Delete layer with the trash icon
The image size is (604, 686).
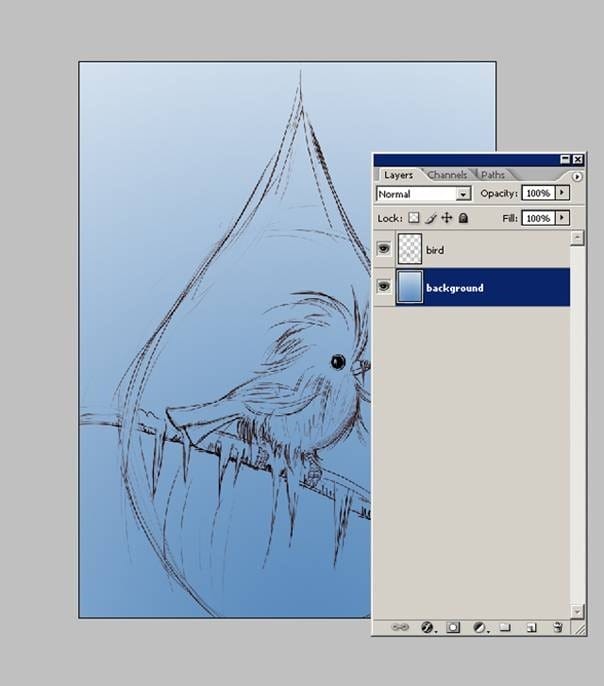click(x=558, y=627)
